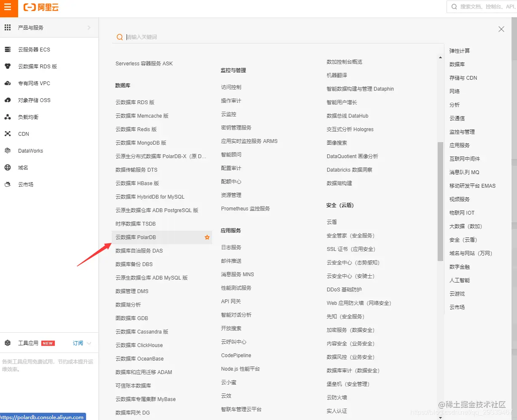This screenshot has height=420, width=517.
Task: Open SSL 证书（应用安全）
Action: (351, 249)
